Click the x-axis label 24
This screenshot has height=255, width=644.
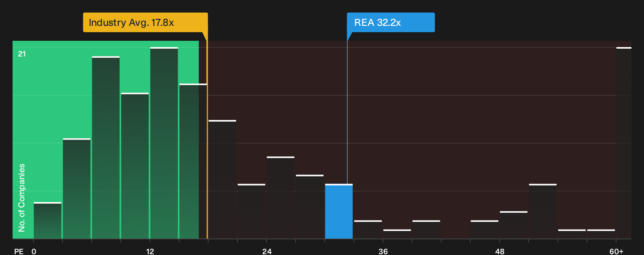point(267,251)
